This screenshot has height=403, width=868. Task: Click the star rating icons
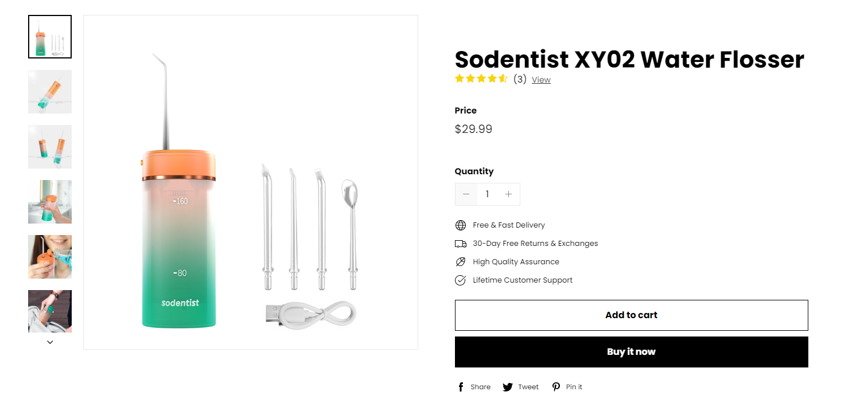[481, 79]
